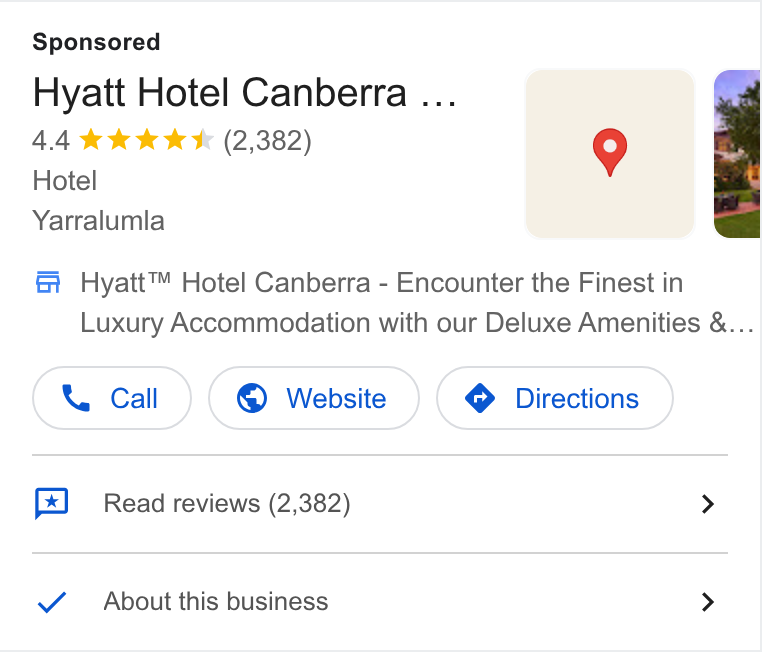Expand About this business chevron arrow

tap(708, 602)
